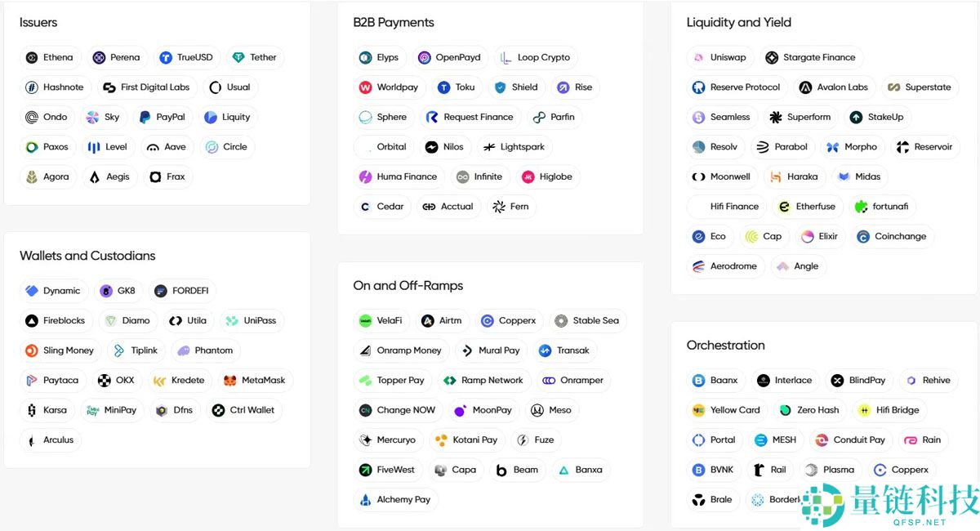
Task: Select the Ethena issuer chip
Action: pyautogui.click(x=50, y=58)
